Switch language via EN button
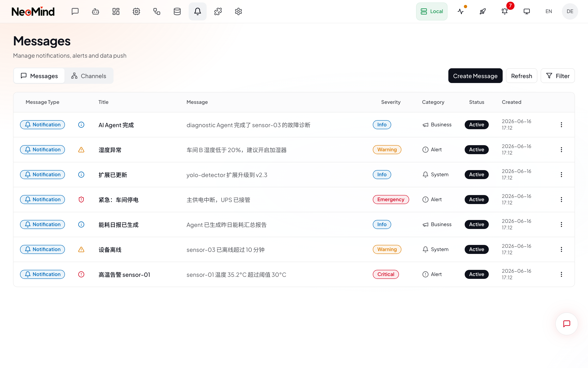The height and width of the screenshot is (368, 588). 549,11
